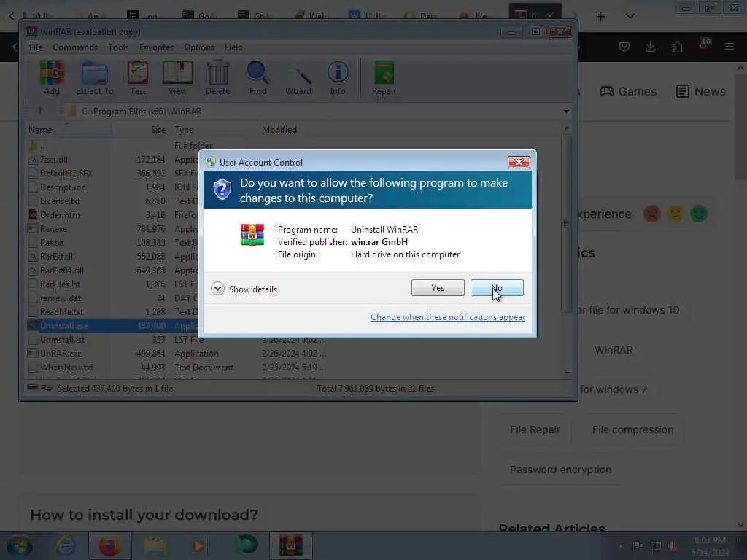
Task: Select 7zxa.dll in the file list
Action: [54, 160]
